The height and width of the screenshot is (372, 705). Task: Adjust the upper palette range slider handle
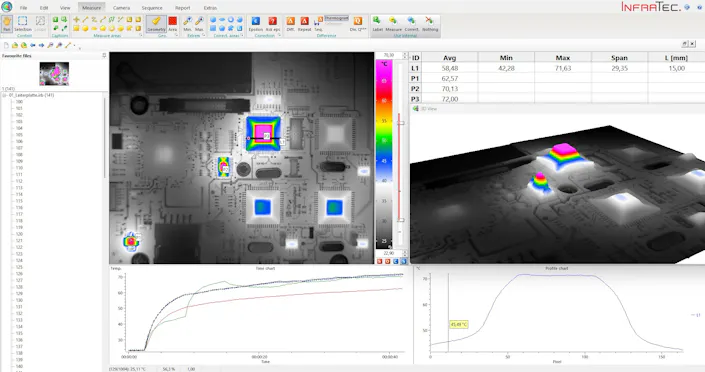pos(400,123)
